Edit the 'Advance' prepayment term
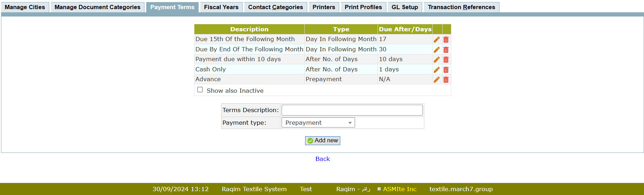644x195 pixels. coord(437,79)
